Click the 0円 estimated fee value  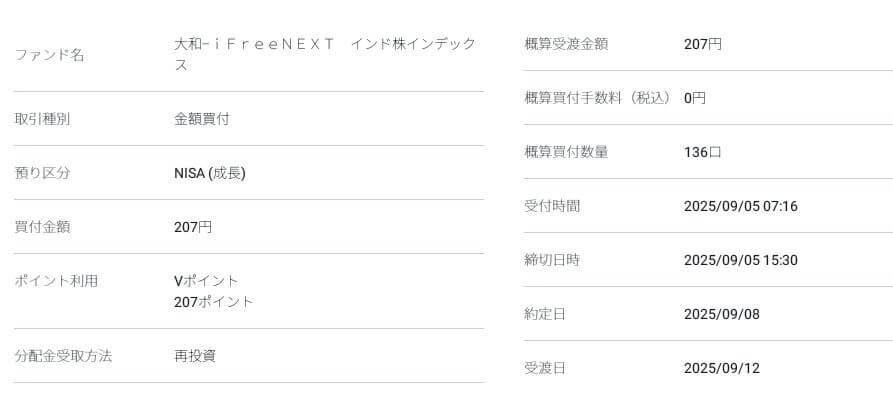(x=695, y=98)
